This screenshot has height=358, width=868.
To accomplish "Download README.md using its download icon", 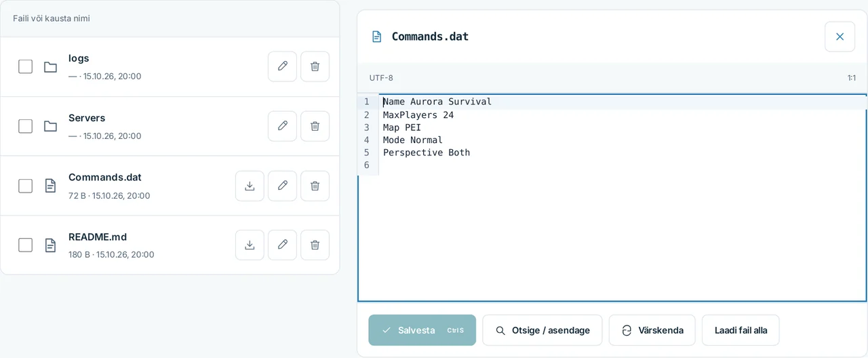I will 250,245.
